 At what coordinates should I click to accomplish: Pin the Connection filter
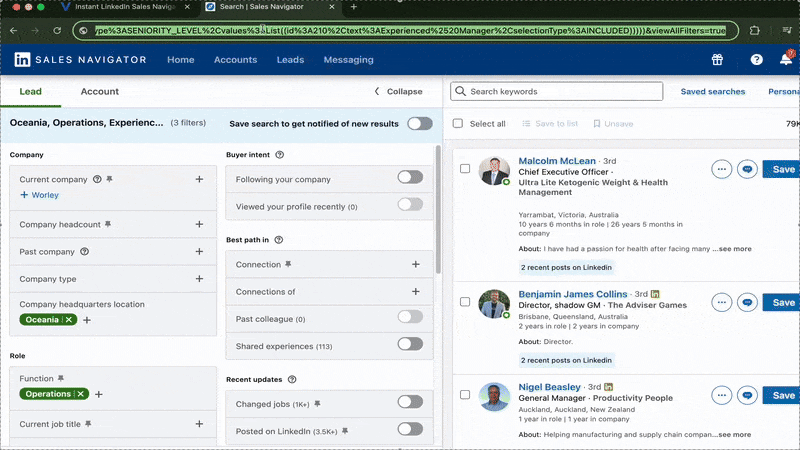point(288,264)
